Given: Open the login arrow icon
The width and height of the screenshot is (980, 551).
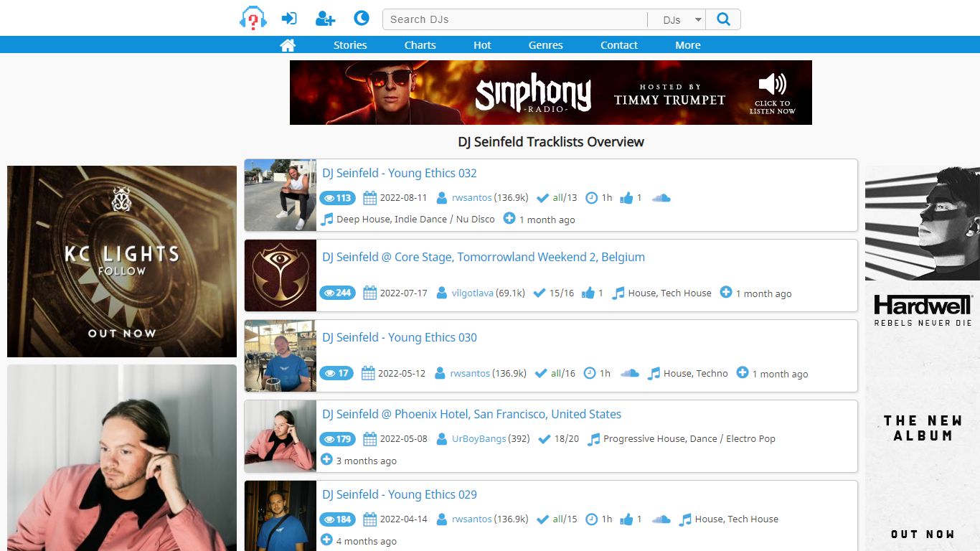Looking at the screenshot, I should point(289,19).
